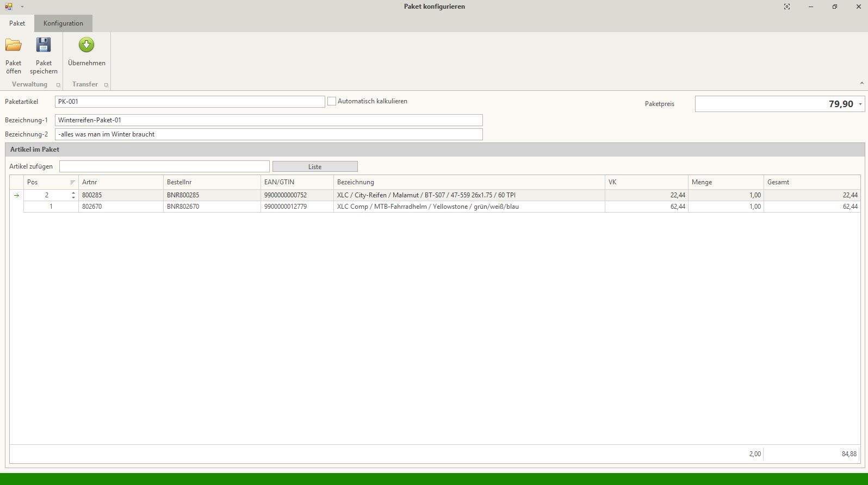Click the sort icon in Pos column header
Viewport: 868px width, 485px height.
coord(73,182)
